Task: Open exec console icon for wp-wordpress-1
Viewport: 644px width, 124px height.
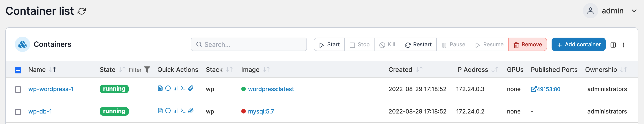Action: pos(183,88)
